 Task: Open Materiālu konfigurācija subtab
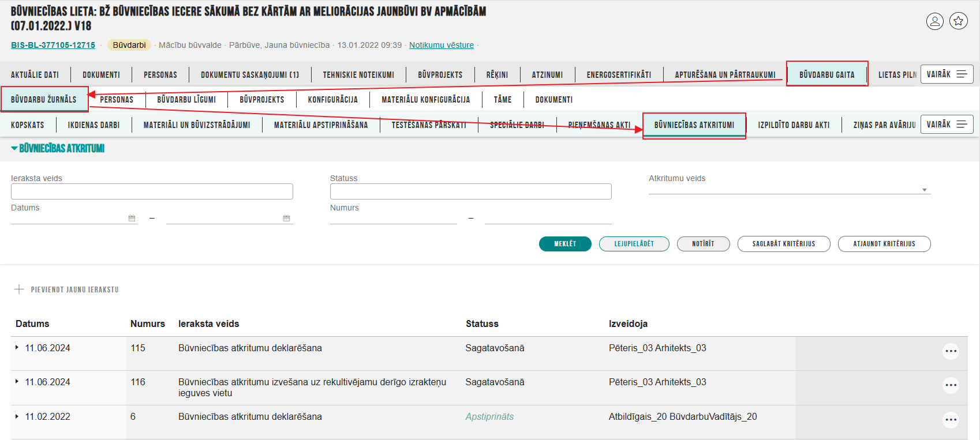426,100
